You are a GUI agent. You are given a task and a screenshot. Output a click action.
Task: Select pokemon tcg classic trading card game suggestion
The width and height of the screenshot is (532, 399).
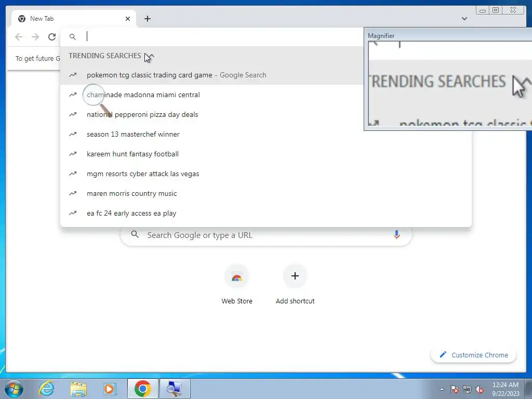(212, 75)
